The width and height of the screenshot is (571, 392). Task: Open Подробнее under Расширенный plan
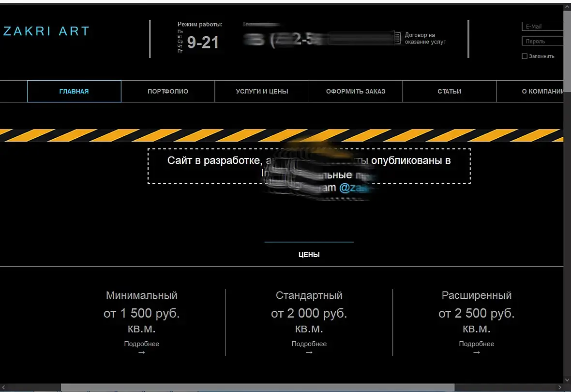click(x=476, y=344)
